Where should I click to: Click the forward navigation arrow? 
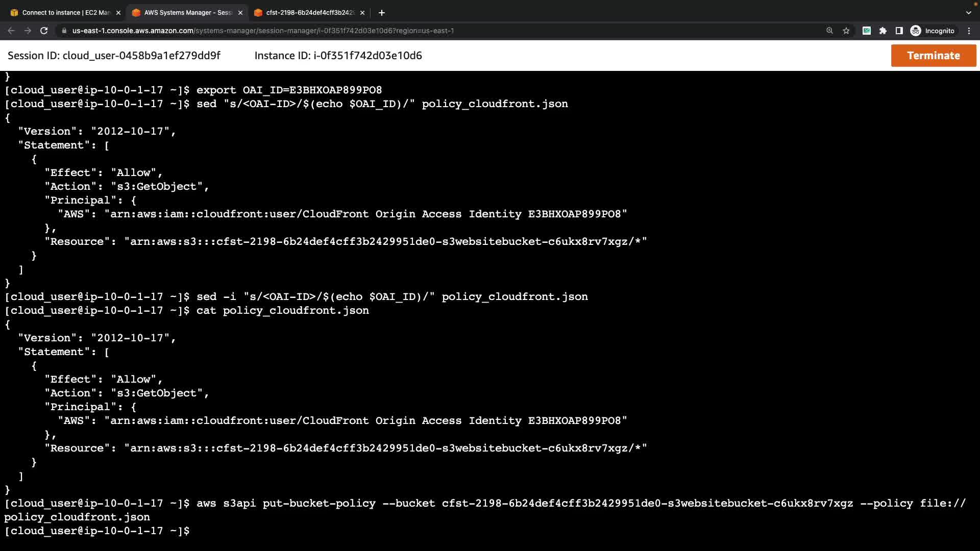28,31
